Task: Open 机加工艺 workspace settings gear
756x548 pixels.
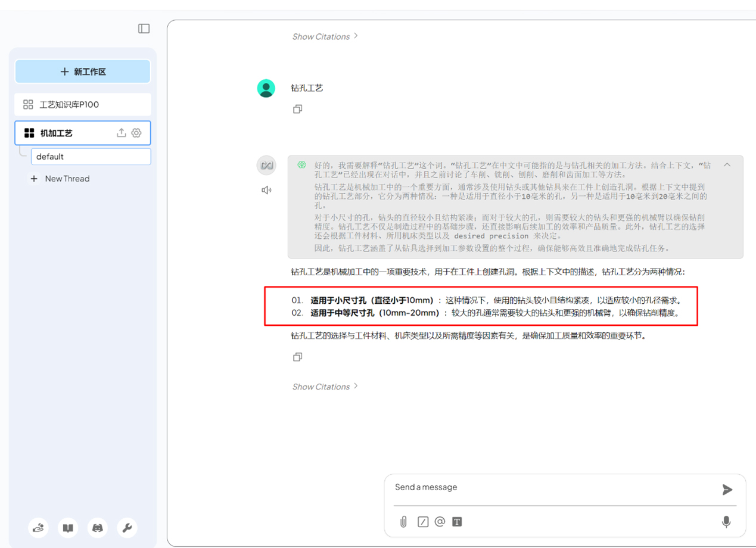Action: [136, 133]
